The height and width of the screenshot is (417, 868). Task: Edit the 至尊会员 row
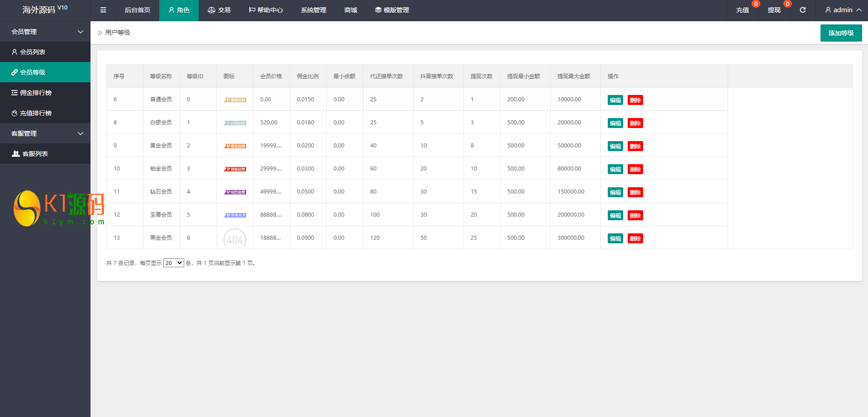tap(615, 215)
